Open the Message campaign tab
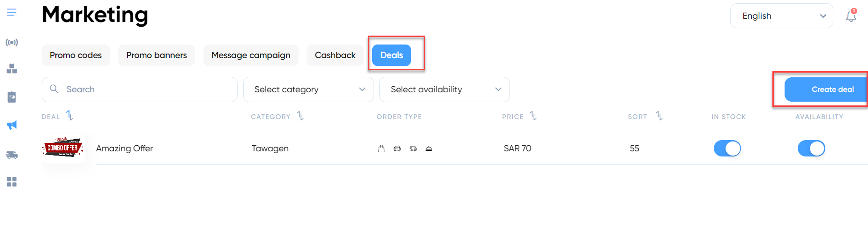 coord(251,55)
